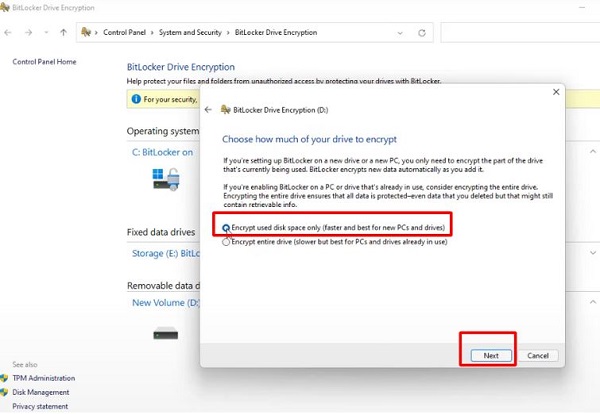Screen dimensions: 600x414
Task: Click the breadcrumb arrow after System and Security
Action: [228, 33]
